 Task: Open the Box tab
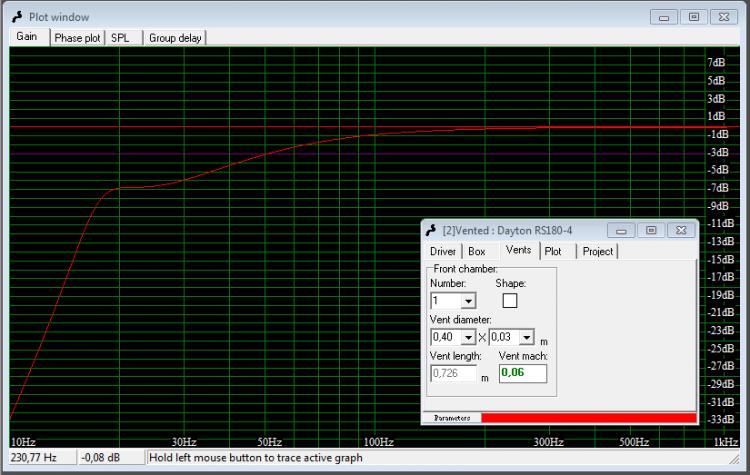click(476, 251)
